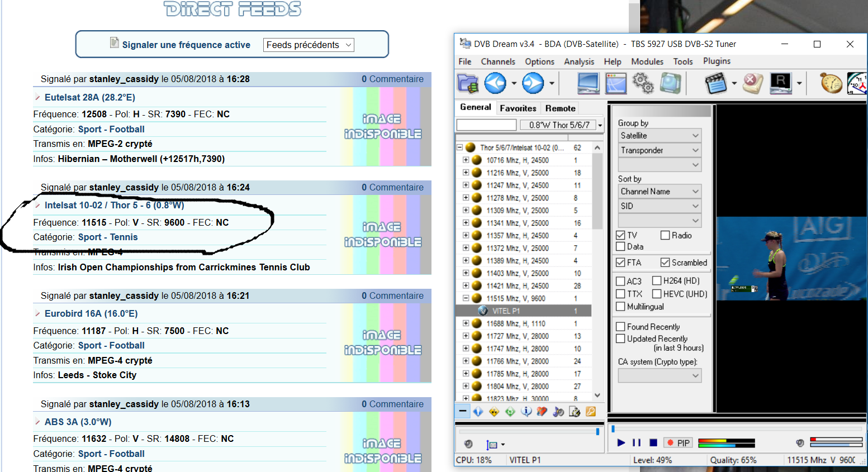Open the Eutelsat 28A (28.2°E) link
Viewport: 868px width, 472px height.
tap(90, 97)
